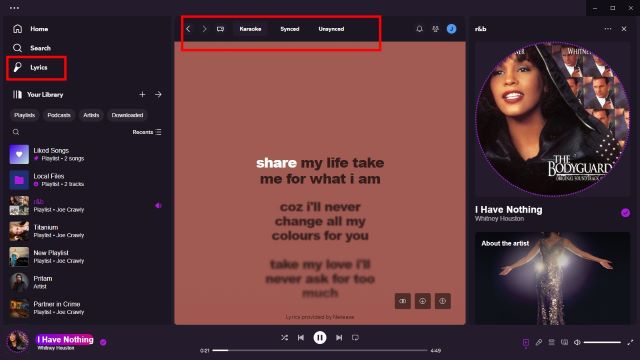
Task: Open the user profile avatar
Action: pyautogui.click(x=451, y=29)
